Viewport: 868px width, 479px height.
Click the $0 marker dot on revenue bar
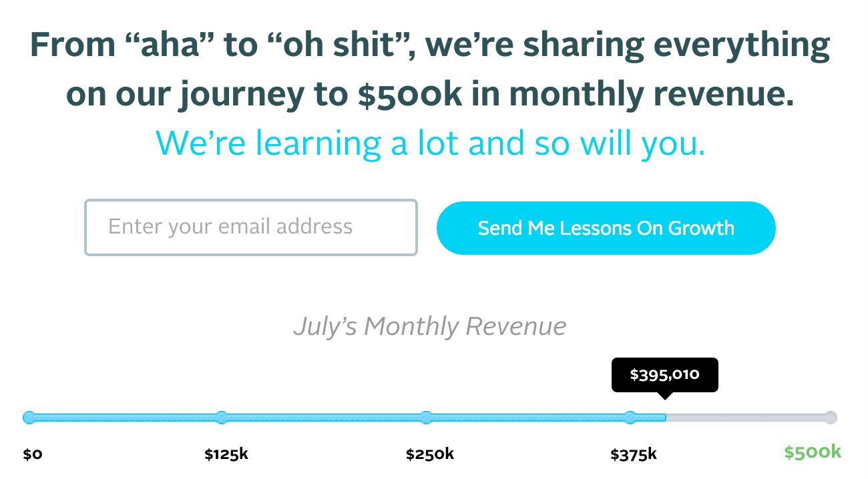[29, 418]
